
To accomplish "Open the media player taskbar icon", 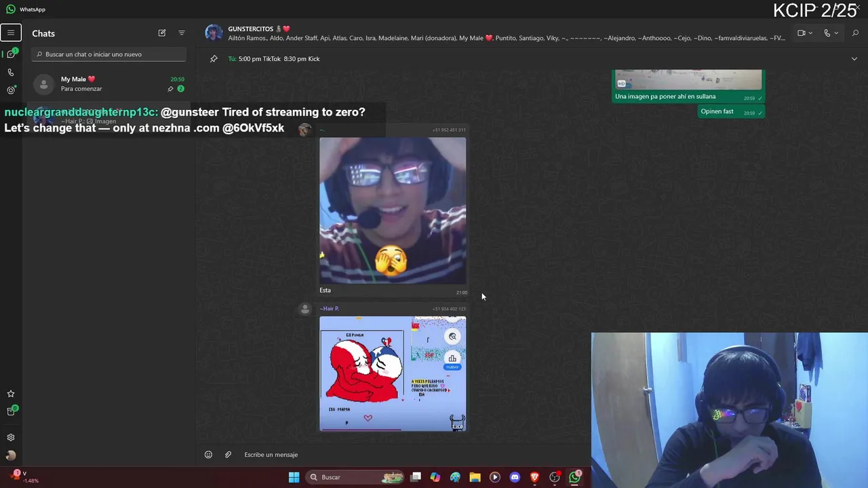I will [x=495, y=477].
